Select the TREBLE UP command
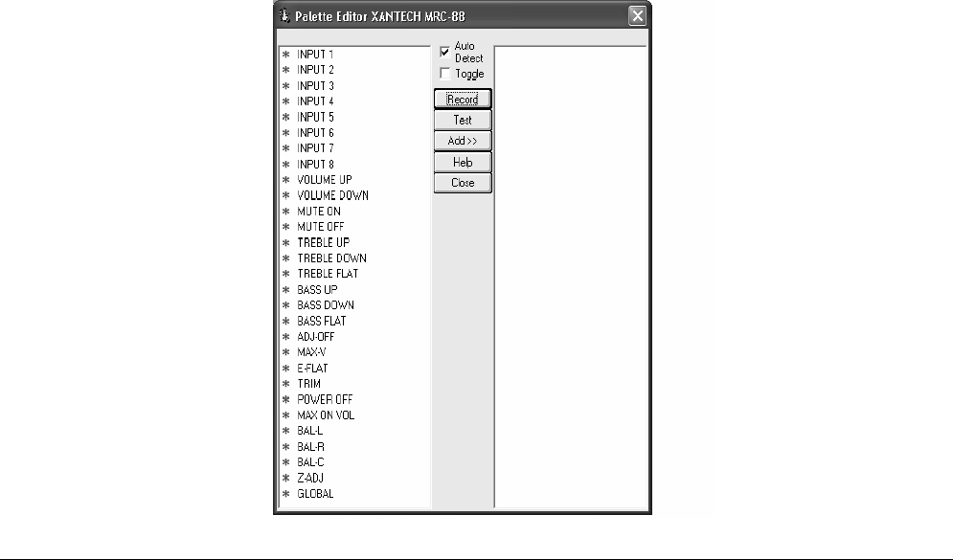953x560 pixels. click(x=324, y=242)
